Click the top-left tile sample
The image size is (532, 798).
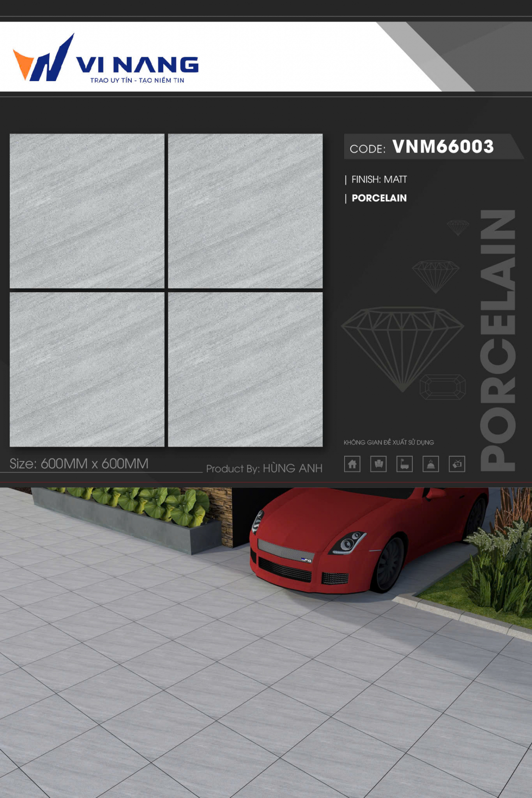[x=87, y=211]
